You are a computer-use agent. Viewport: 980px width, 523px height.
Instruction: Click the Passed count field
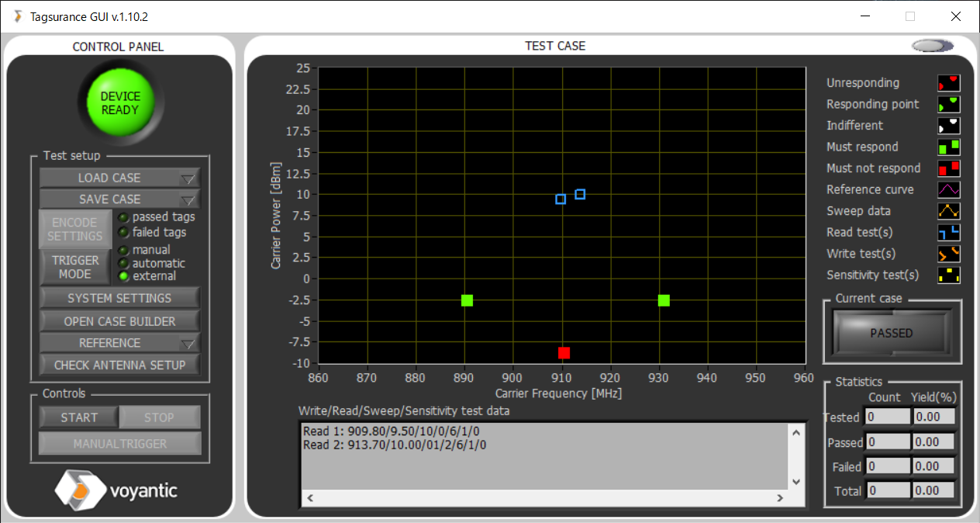coord(888,442)
